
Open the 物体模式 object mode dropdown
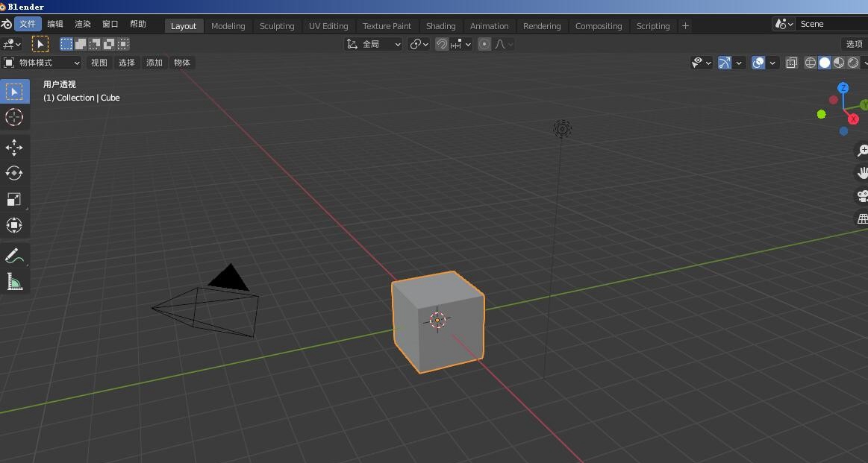[x=42, y=63]
